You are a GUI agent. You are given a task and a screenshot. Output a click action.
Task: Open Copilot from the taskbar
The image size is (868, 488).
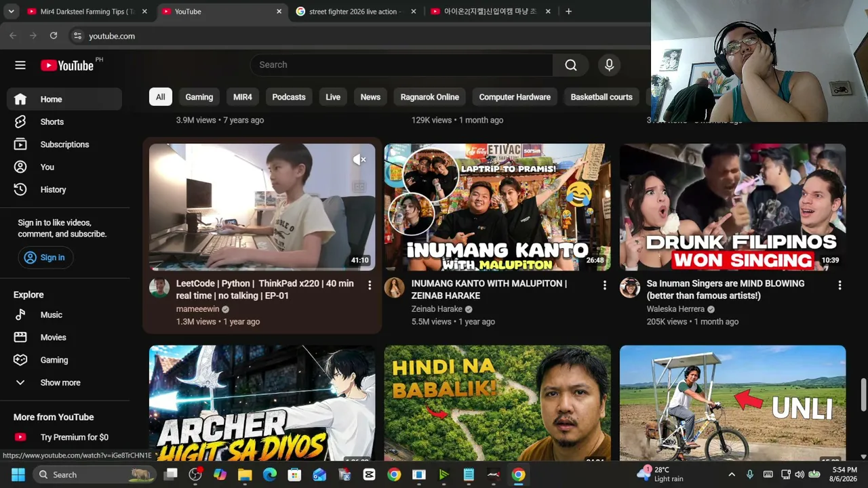[x=220, y=474]
